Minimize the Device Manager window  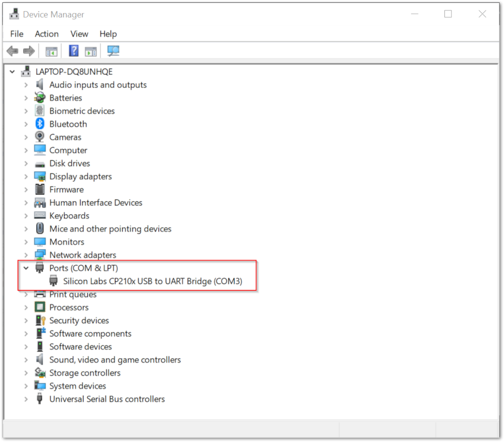pyautogui.click(x=415, y=14)
